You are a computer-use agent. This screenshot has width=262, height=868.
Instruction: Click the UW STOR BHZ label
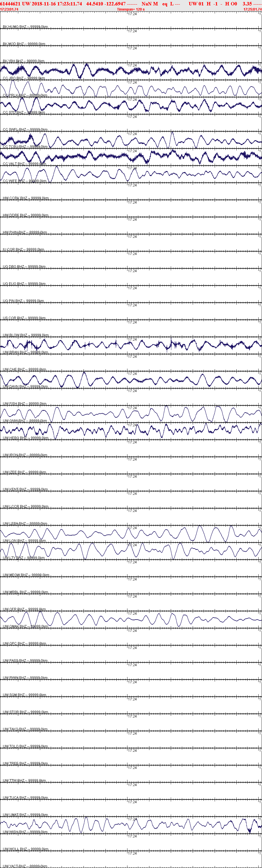point(26,712)
